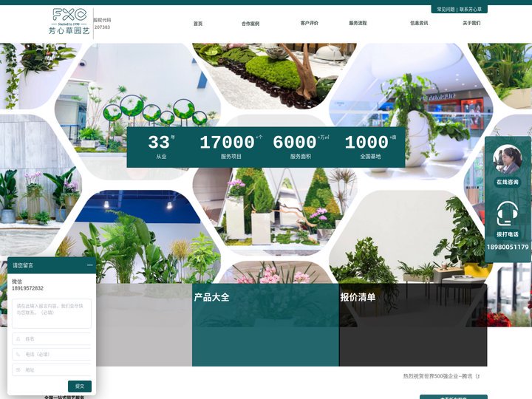
Task: Click the 在线咨询 button
Action: (508, 183)
